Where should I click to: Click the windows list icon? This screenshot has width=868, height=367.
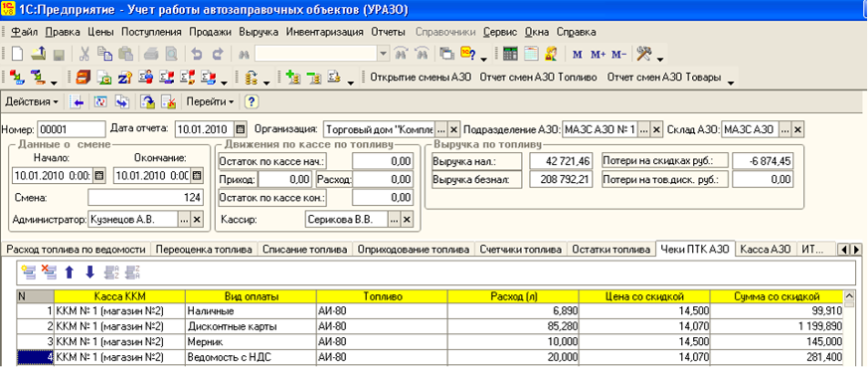coord(446,54)
